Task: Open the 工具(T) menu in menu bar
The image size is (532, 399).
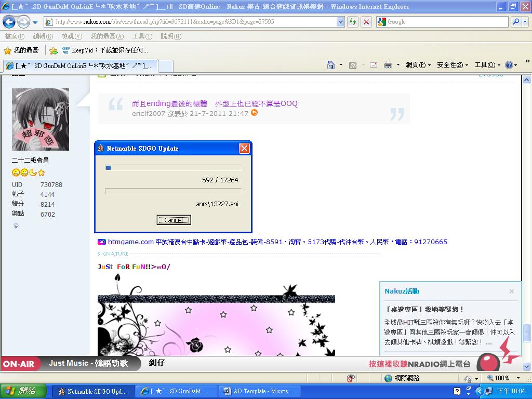Action: point(142,36)
